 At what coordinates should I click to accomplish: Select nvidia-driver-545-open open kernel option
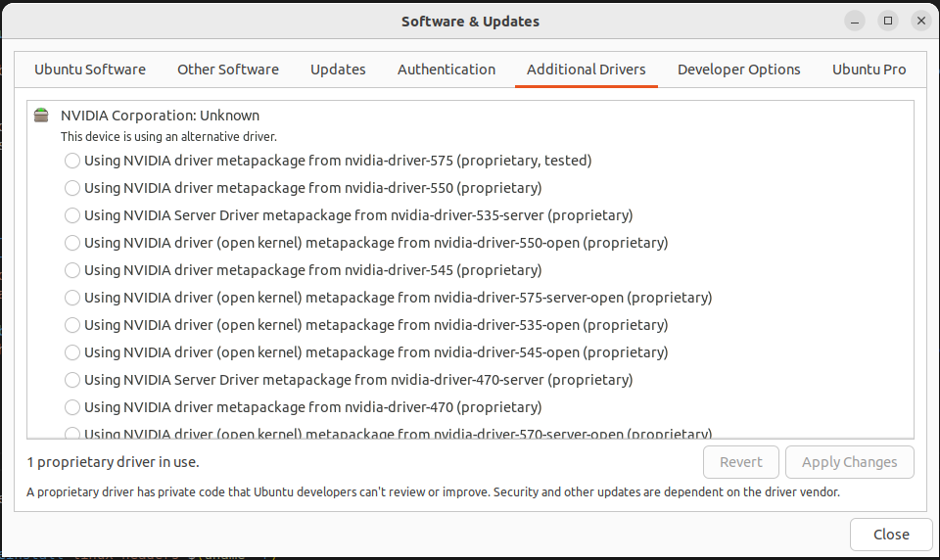[x=71, y=352]
